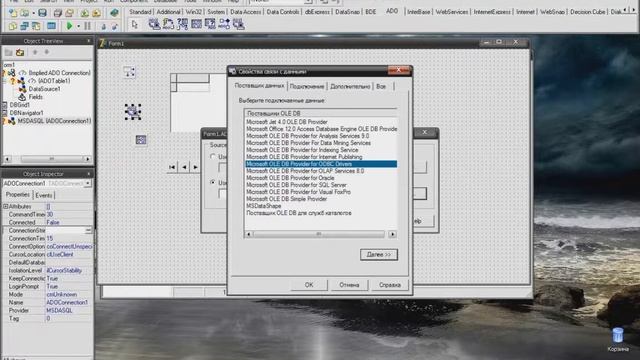
Task: Pick the ADOQuery component from the palette
Action: [210, 24]
